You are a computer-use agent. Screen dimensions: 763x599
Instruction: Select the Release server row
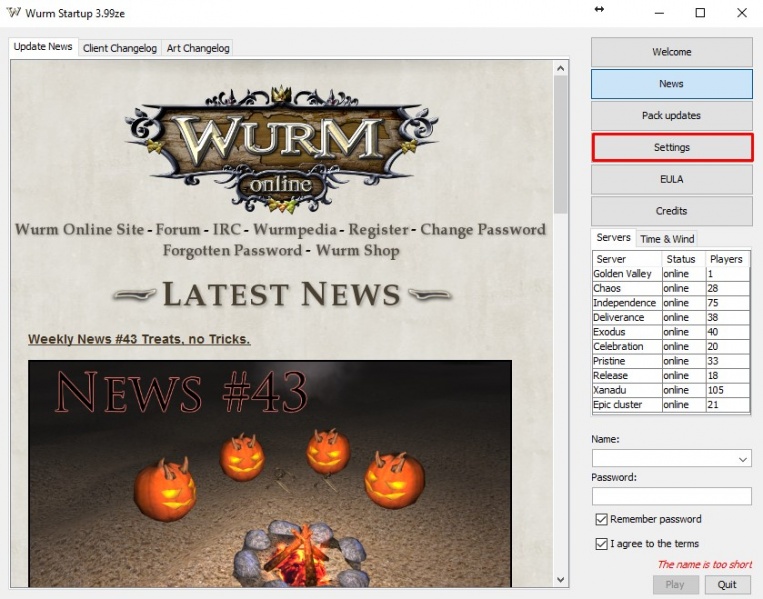[671, 376]
